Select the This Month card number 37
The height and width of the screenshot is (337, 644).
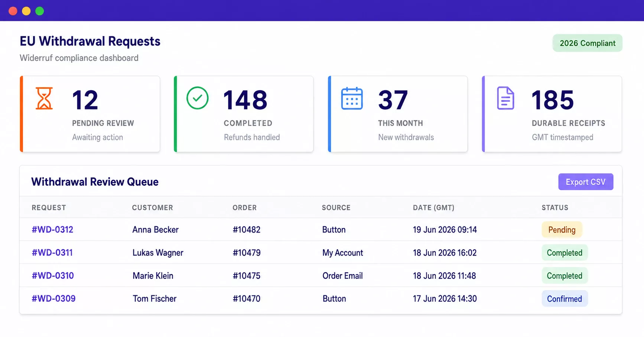coord(393,100)
